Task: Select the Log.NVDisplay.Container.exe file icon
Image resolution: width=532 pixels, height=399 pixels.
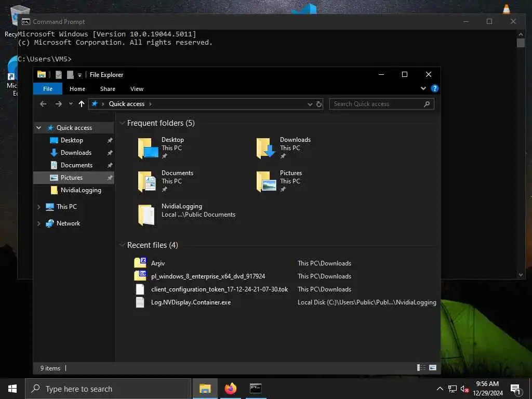Action: (x=140, y=302)
